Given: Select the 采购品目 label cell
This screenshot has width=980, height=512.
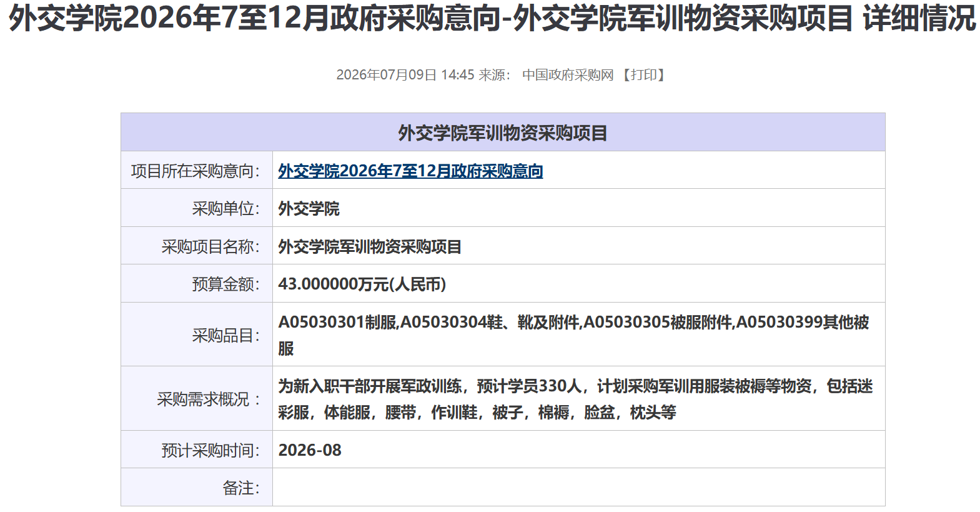Looking at the screenshot, I should tap(197, 334).
